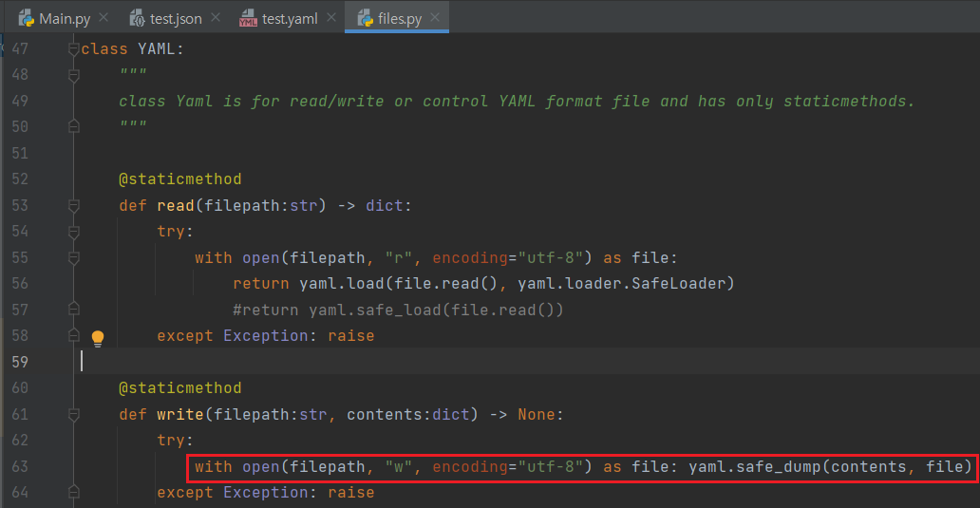The height and width of the screenshot is (508, 980).
Task: Click 'yaml.safe_dump(contents, file)' on line 63
Action: coord(830,467)
